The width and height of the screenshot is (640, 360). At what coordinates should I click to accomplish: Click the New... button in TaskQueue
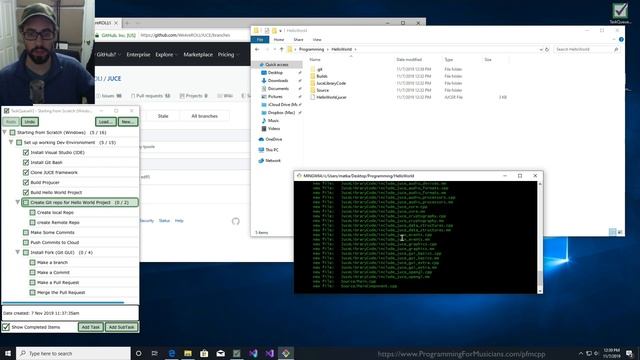coord(128,122)
